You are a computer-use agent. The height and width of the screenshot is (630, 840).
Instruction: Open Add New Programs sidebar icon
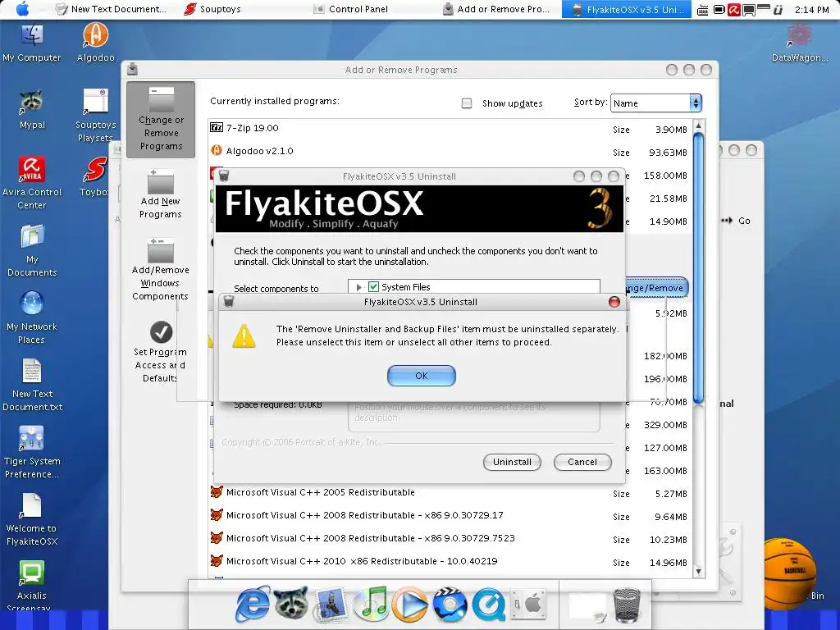(x=161, y=194)
